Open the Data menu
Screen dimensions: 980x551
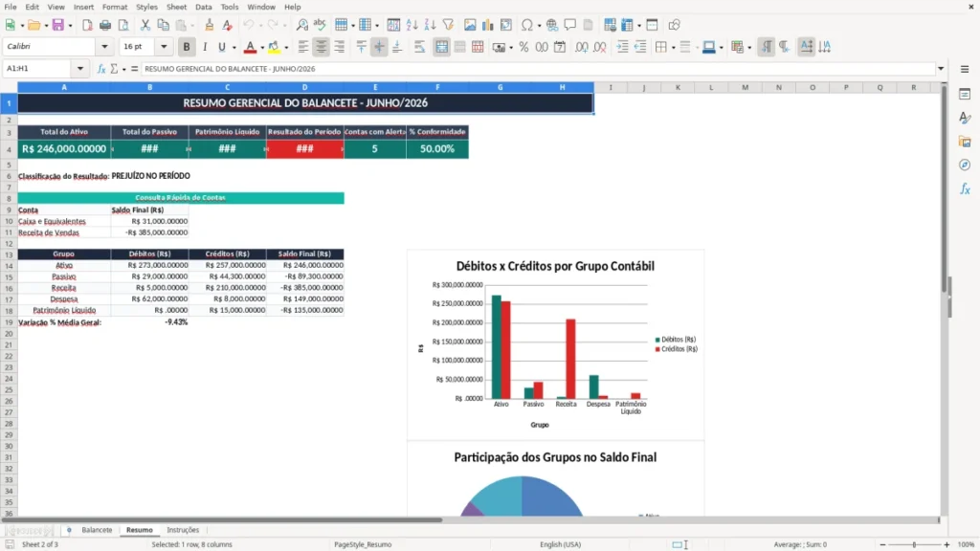203,7
